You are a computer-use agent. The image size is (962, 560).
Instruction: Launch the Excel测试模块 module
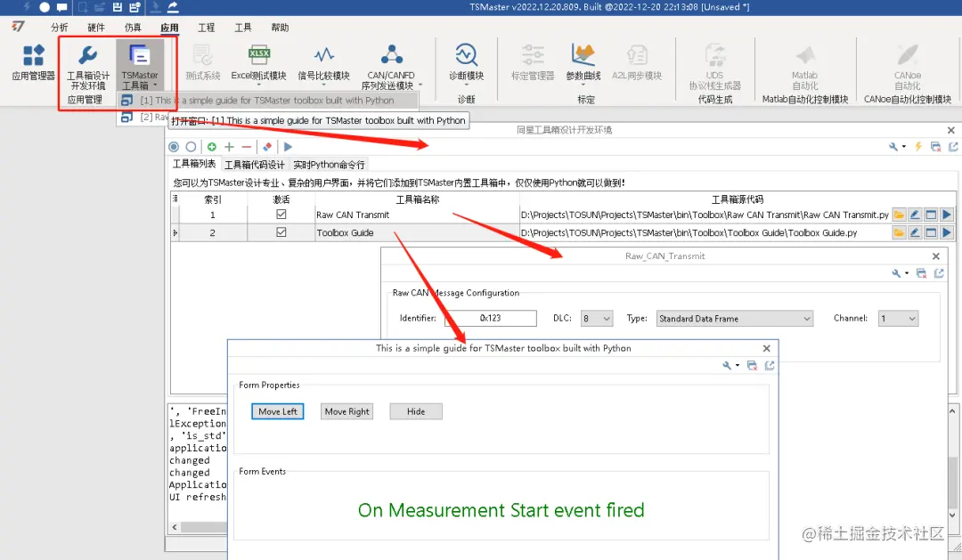tap(258, 62)
